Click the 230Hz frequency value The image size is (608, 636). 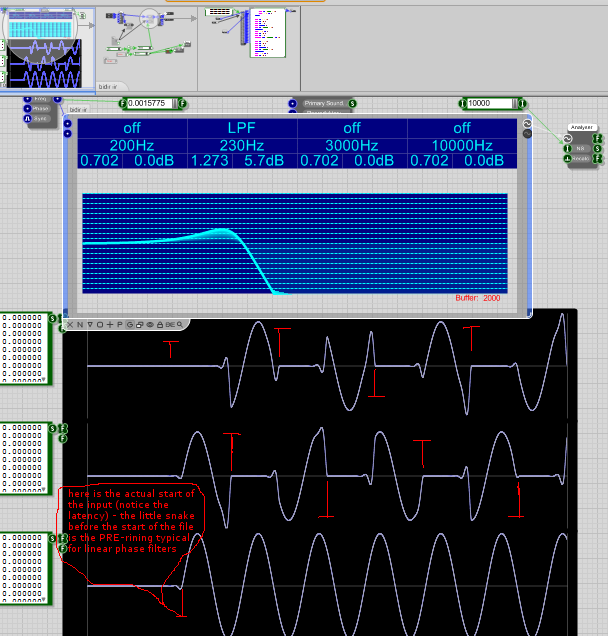tap(242, 145)
